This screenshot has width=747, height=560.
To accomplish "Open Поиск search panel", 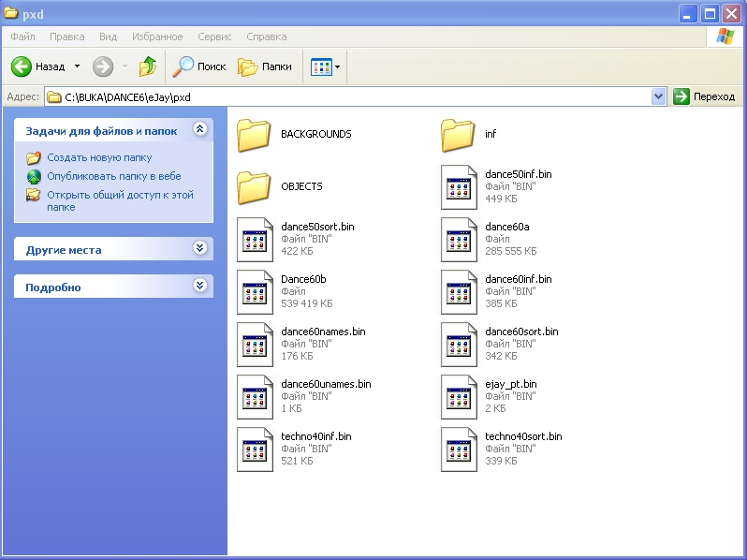I will 199,66.
